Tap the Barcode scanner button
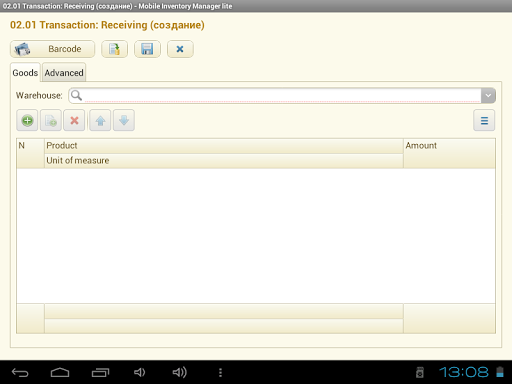 [52, 49]
